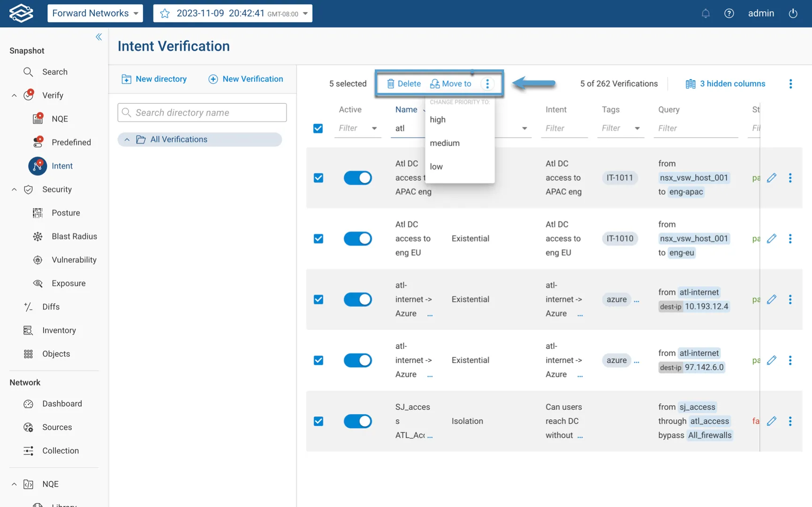Open the Vulnerability page

74,260
